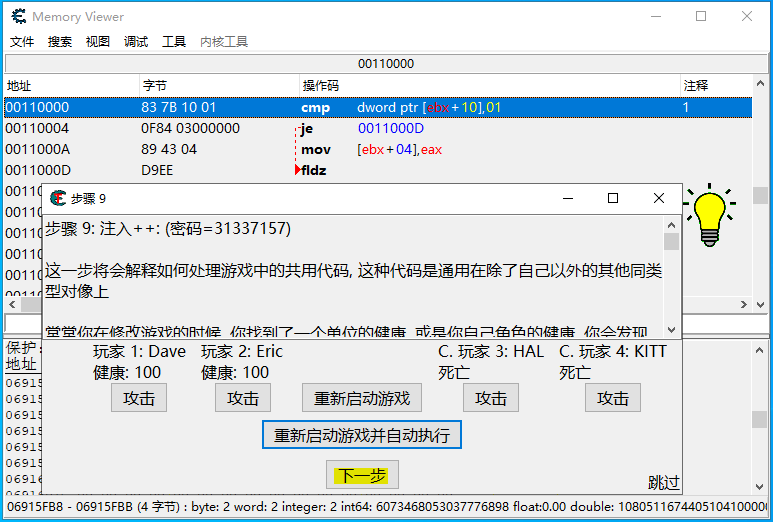Click hex view scroll up arrow
The image size is (773, 522).
click(760, 350)
